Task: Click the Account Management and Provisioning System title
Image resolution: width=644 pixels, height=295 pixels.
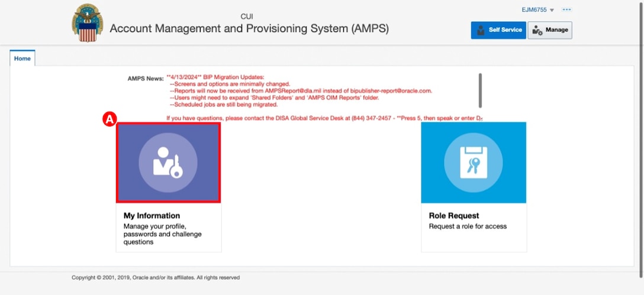Action: point(249,29)
